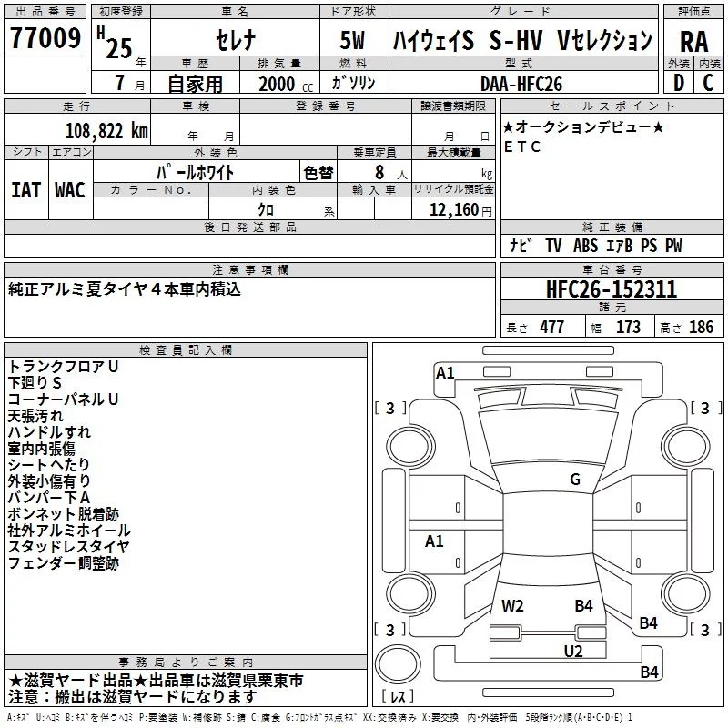Select the 注意事項欄 section header
Image resolution: width=728 pixels, height=728 pixels.
pos(250,269)
